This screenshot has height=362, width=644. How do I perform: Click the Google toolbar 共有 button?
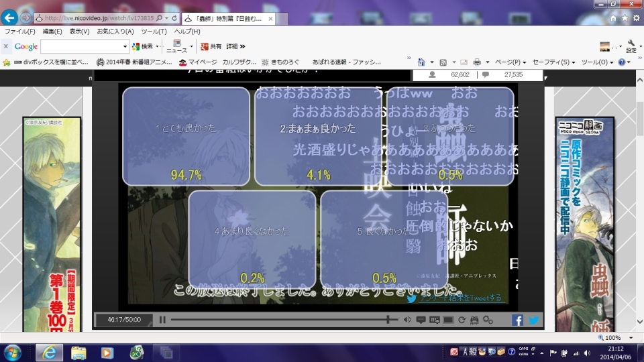211,46
